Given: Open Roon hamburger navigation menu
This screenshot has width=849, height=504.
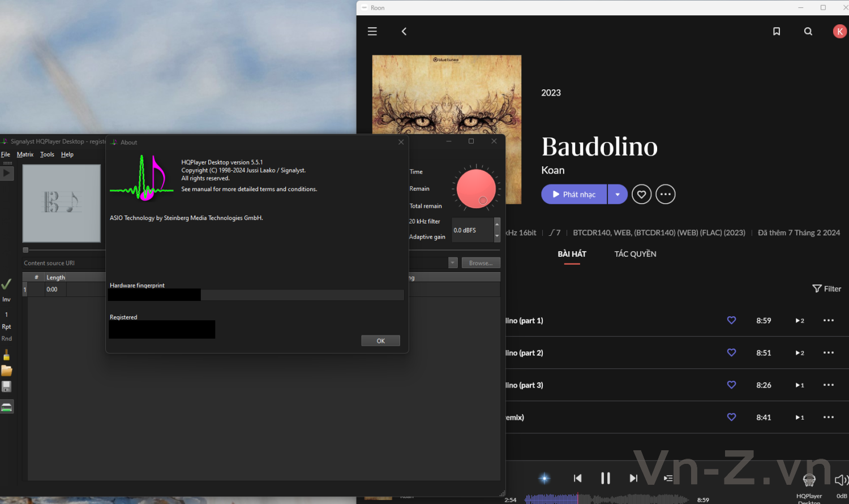Looking at the screenshot, I should pos(372,32).
